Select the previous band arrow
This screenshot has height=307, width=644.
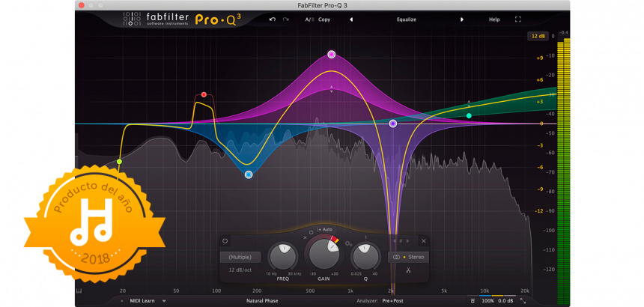point(395,241)
